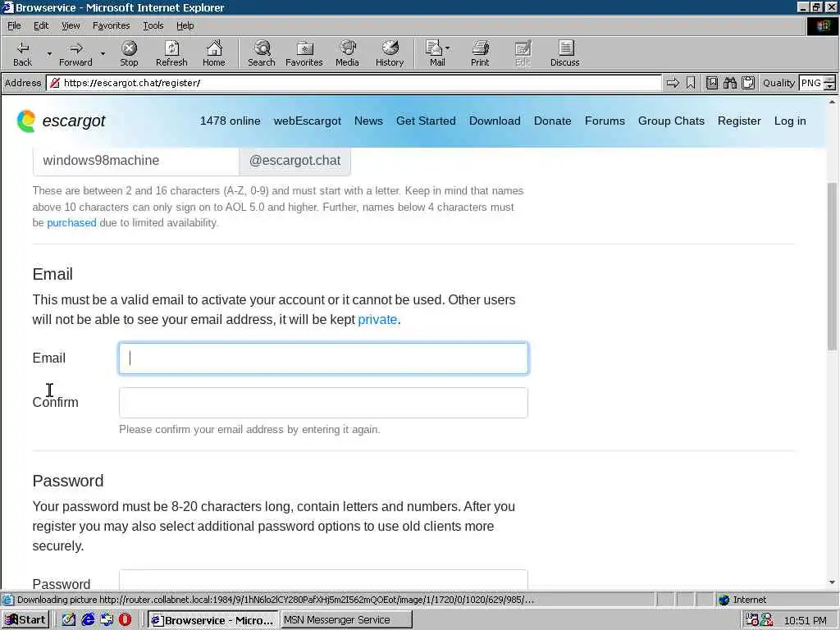Print the page with the Print button

480,53
